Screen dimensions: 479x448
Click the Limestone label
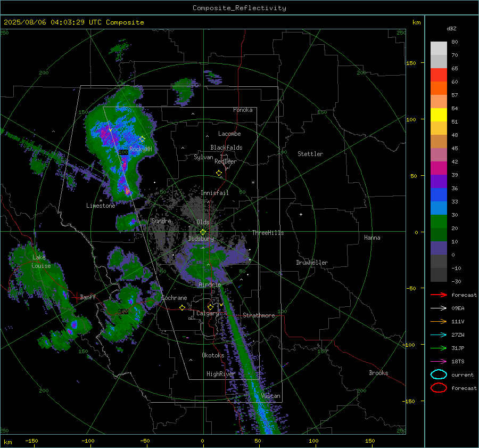[x=101, y=206]
